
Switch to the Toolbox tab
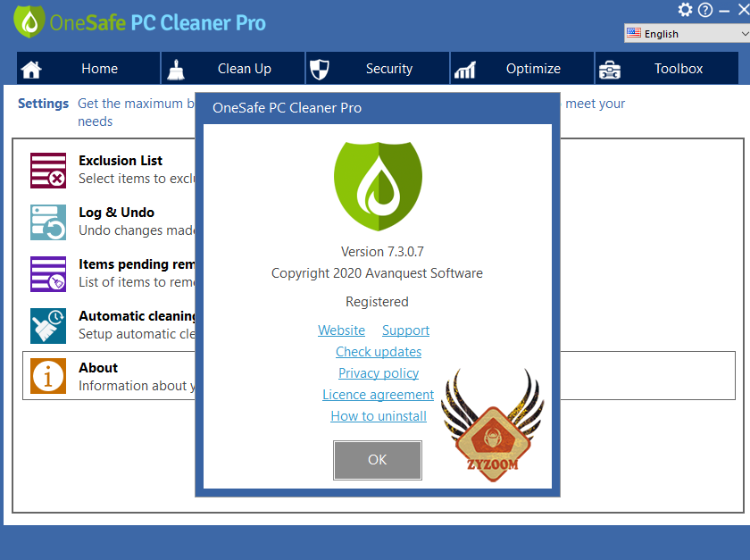click(666, 69)
